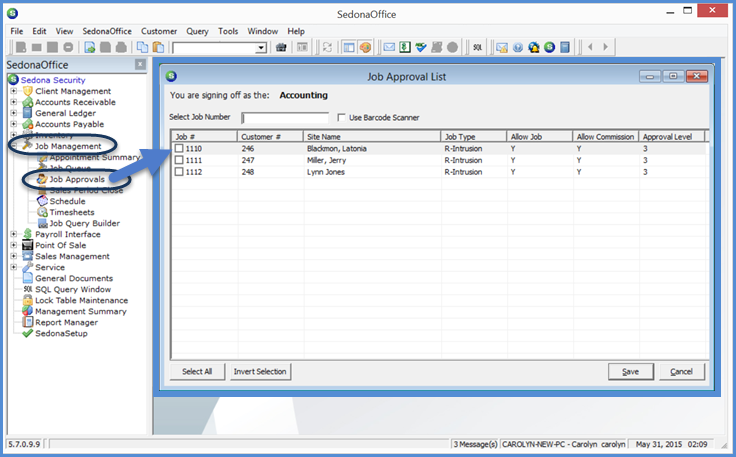736x457 pixels.
Task: Click the mail envelope toolbar icon
Action: pyautogui.click(x=389, y=47)
